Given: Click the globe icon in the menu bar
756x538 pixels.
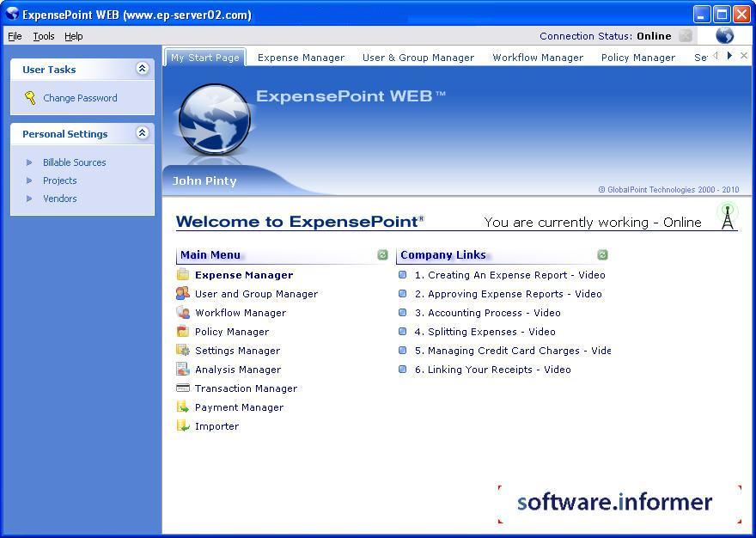Looking at the screenshot, I should [x=725, y=36].
